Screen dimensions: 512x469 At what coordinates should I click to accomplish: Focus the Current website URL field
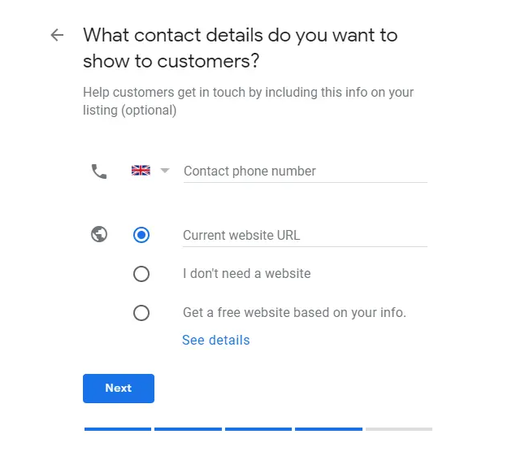(305, 236)
